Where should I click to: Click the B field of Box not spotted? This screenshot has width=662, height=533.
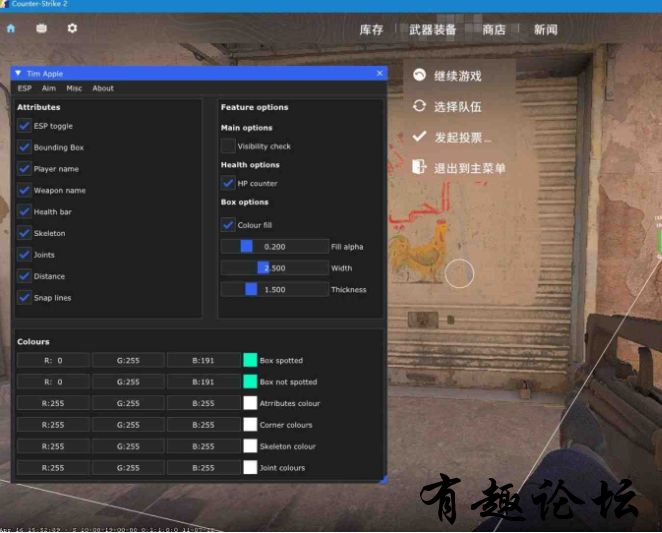pyautogui.click(x=203, y=382)
